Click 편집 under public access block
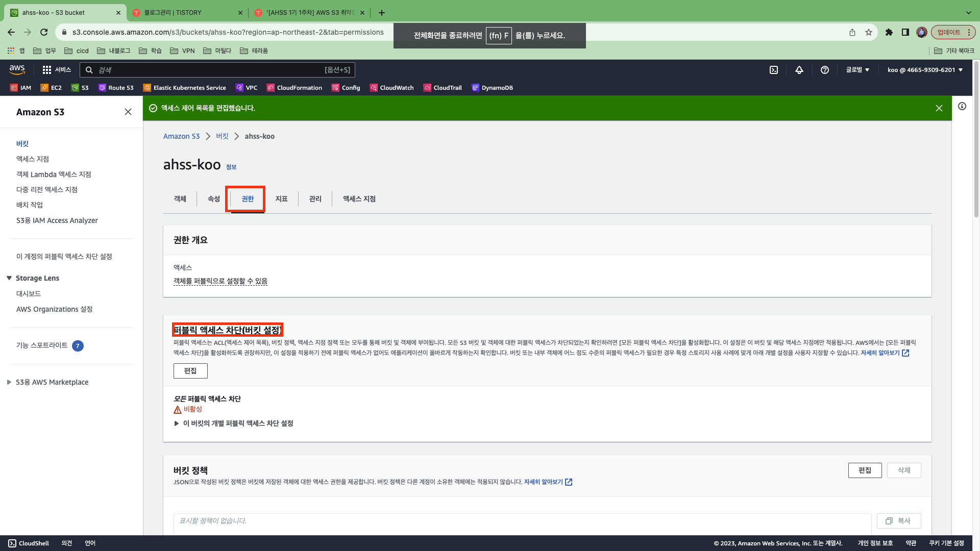The height and width of the screenshot is (551, 980). (190, 371)
